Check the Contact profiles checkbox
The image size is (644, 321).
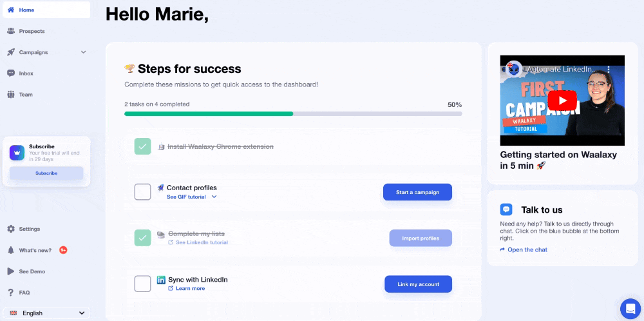point(142,192)
